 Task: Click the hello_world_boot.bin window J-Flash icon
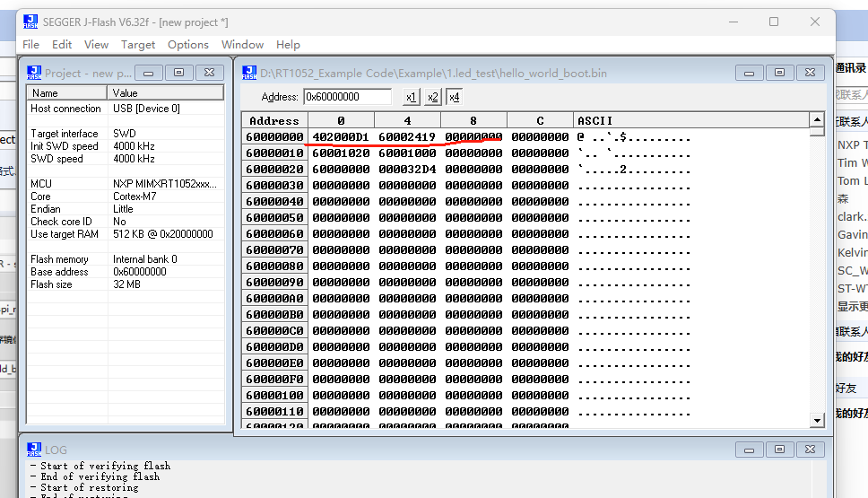point(249,73)
